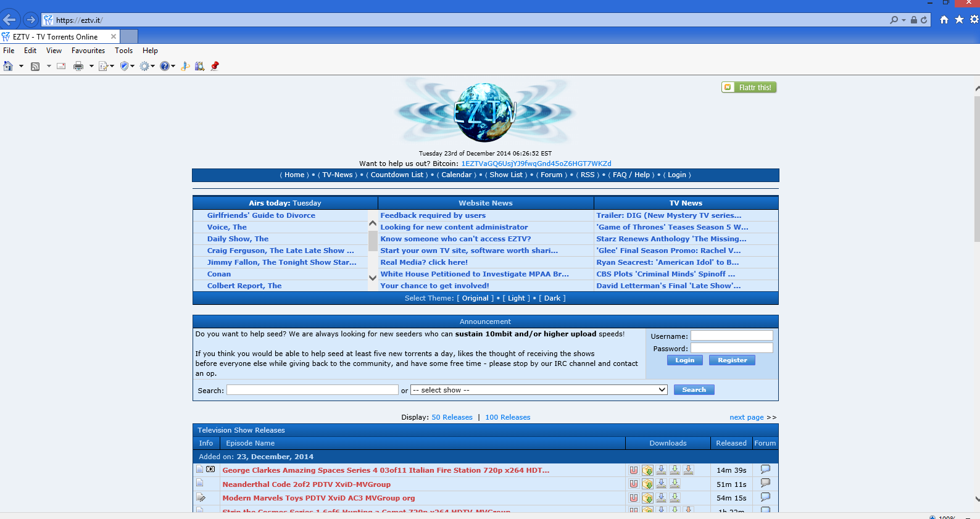Click the magnet link for George Clarkes Amazing Spaces
This screenshot has width=980, height=519.
coord(634,470)
